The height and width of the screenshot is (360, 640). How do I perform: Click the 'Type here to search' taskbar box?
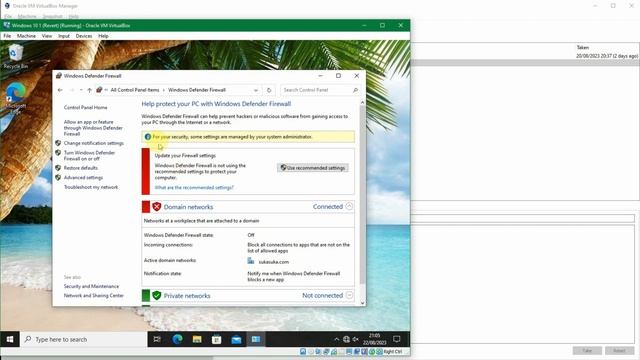84,339
